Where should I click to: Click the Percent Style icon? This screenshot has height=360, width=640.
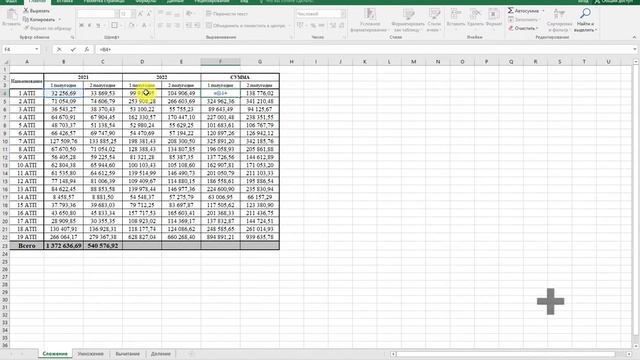coord(313,25)
